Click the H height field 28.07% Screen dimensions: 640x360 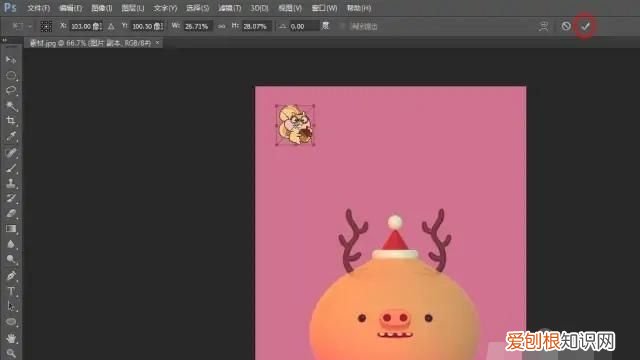257,27
